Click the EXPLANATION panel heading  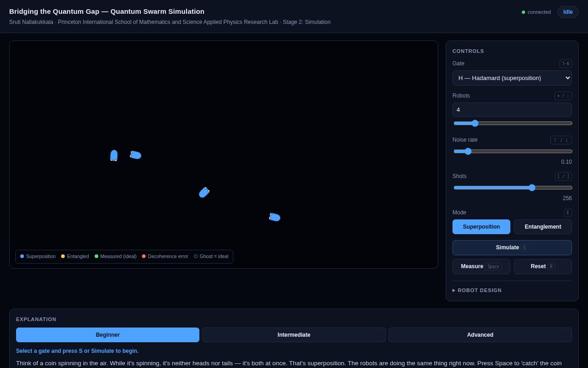(36, 319)
